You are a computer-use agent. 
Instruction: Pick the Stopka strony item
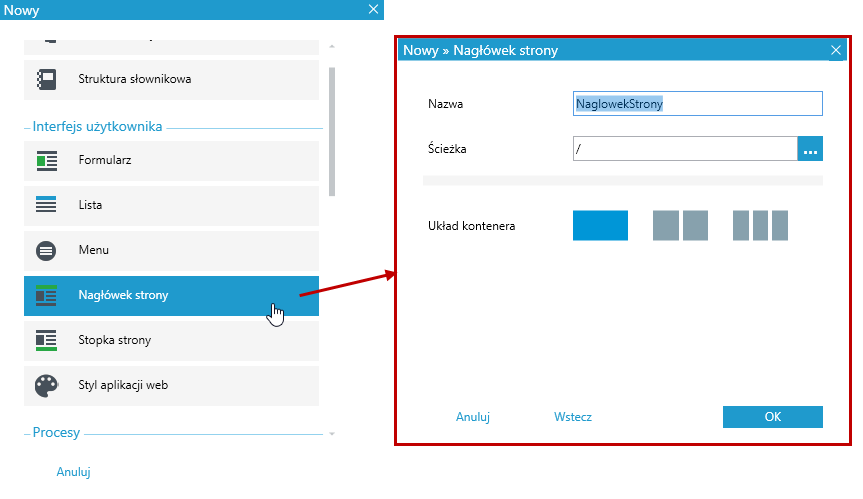click(171, 341)
